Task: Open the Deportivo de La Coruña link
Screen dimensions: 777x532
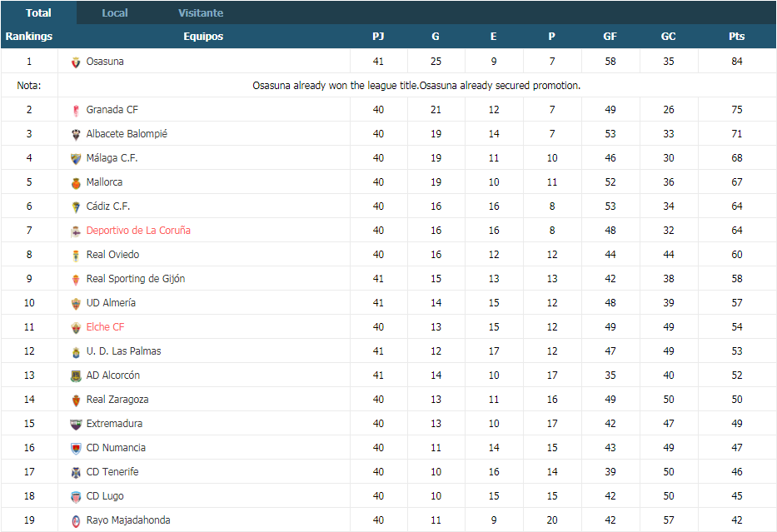Action: tap(138, 231)
